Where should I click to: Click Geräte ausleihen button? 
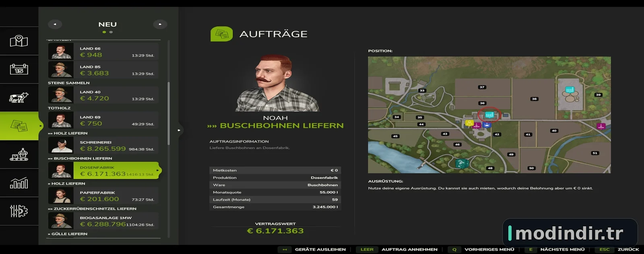[x=320, y=250]
